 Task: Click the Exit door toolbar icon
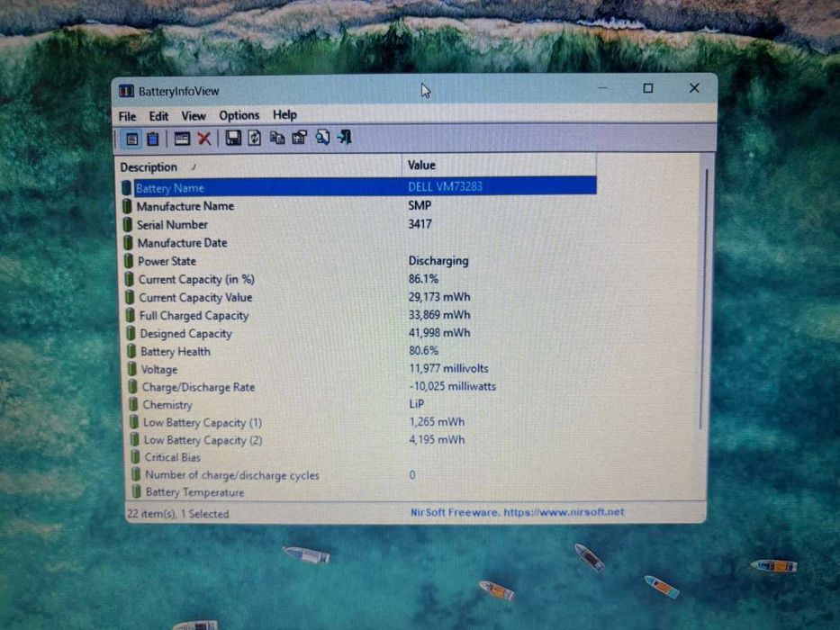coord(345,137)
